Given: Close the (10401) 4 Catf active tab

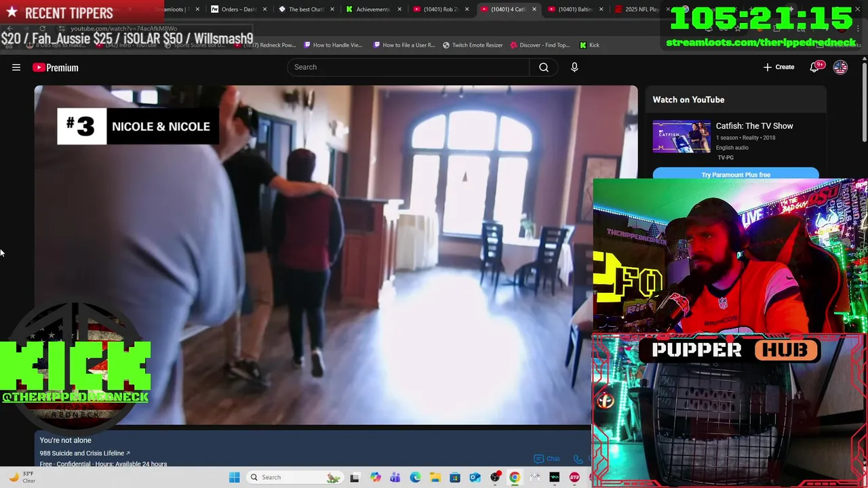Looking at the screenshot, I should point(534,9).
